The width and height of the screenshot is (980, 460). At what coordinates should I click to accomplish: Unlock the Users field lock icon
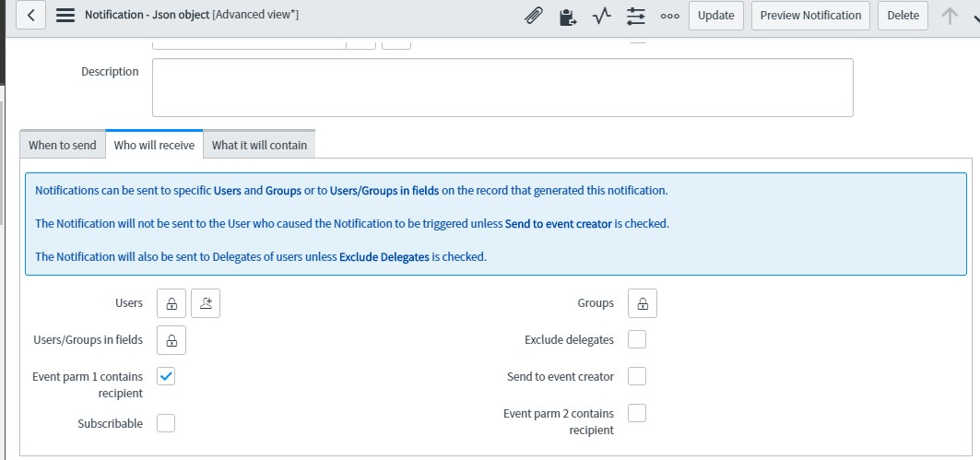point(171,303)
